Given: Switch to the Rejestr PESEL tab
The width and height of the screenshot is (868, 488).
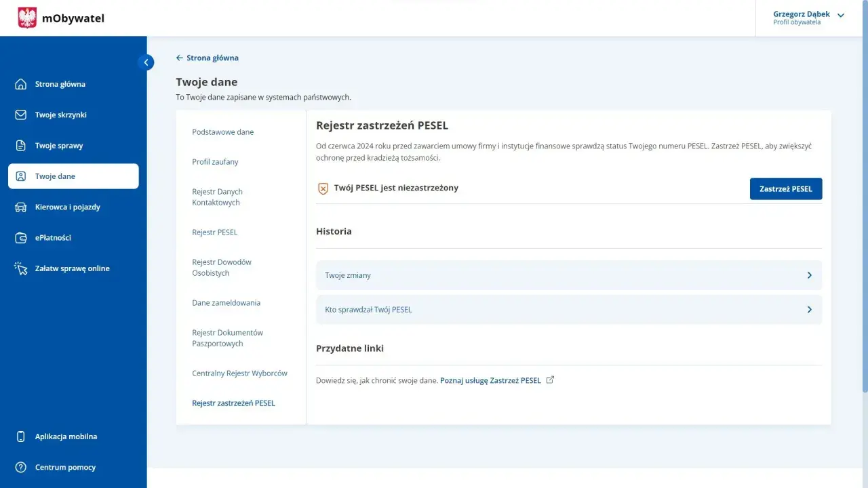Looking at the screenshot, I should 214,232.
